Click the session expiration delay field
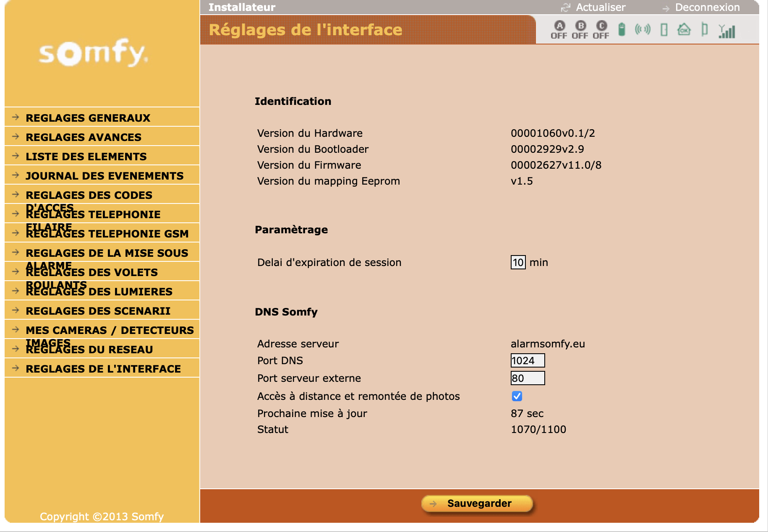The image size is (768, 532). (518, 262)
